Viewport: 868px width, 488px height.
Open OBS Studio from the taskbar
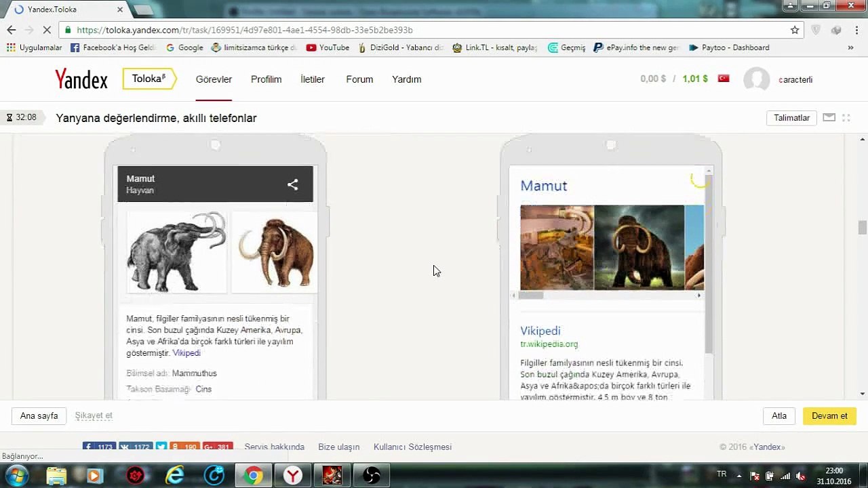pyautogui.click(x=372, y=476)
